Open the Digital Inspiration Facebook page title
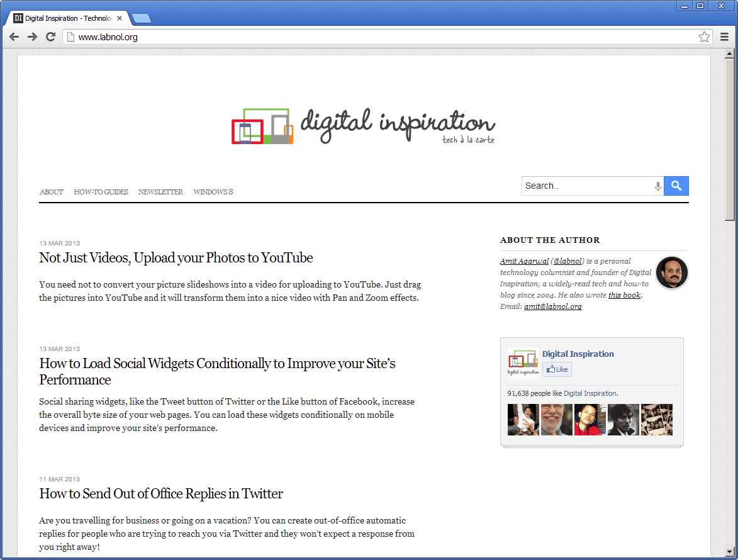This screenshot has width=738, height=560. pyautogui.click(x=578, y=354)
